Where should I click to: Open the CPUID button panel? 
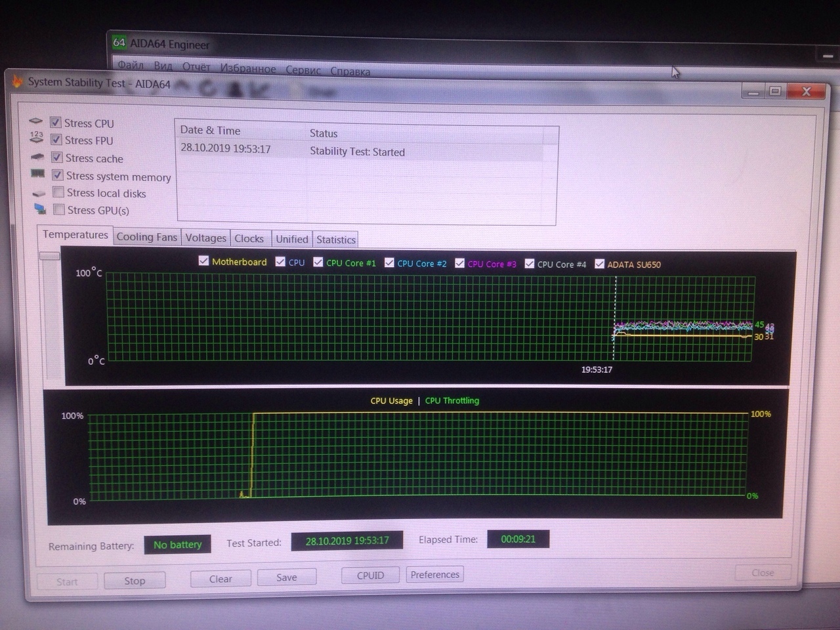coord(370,576)
